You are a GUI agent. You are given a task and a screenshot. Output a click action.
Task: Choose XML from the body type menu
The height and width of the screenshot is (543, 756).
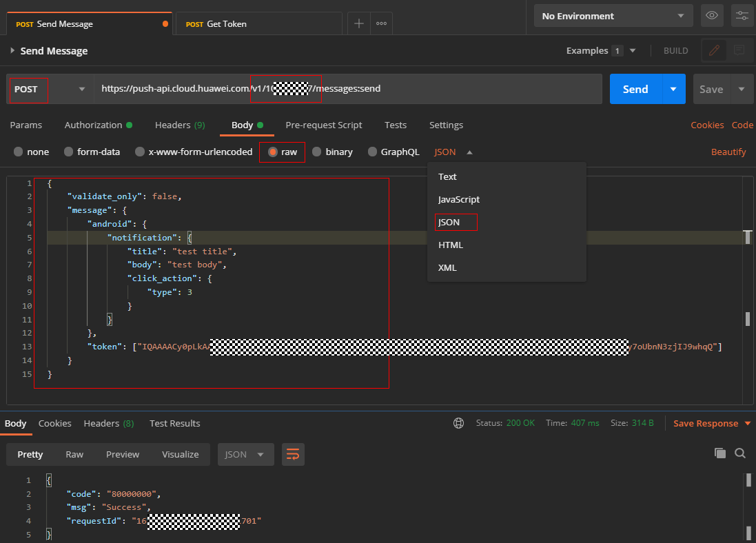pyautogui.click(x=447, y=267)
